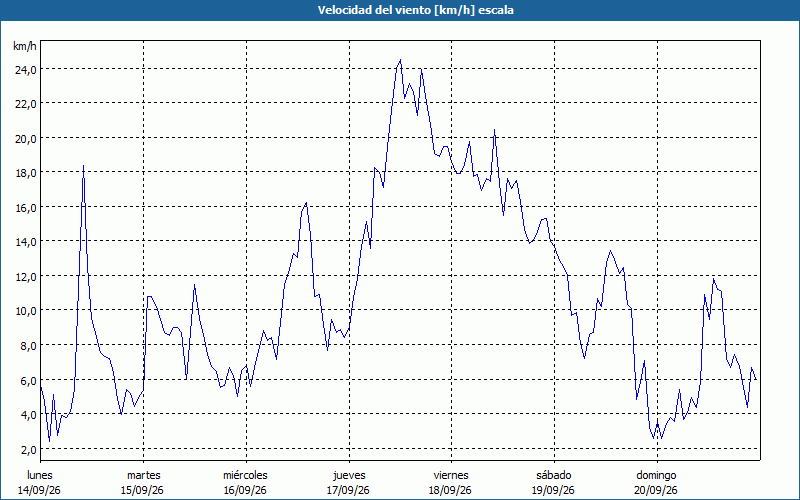Click the 16,0 y-axis value

(x=25, y=208)
